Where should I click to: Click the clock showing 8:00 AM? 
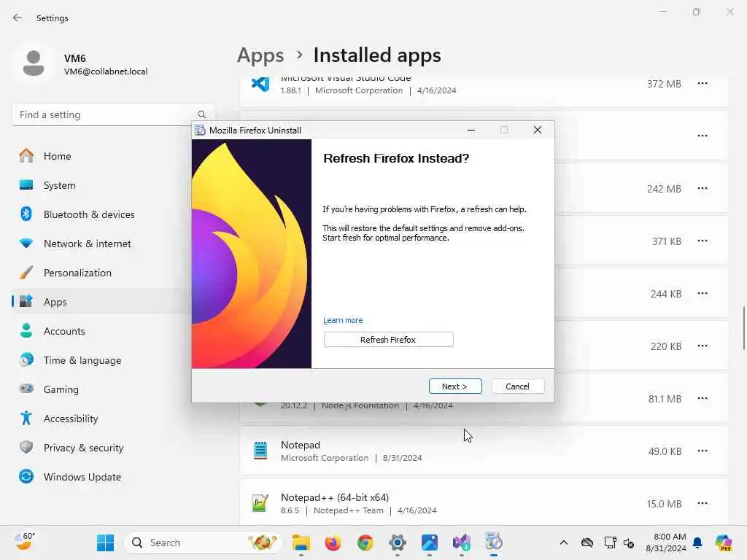(665, 542)
